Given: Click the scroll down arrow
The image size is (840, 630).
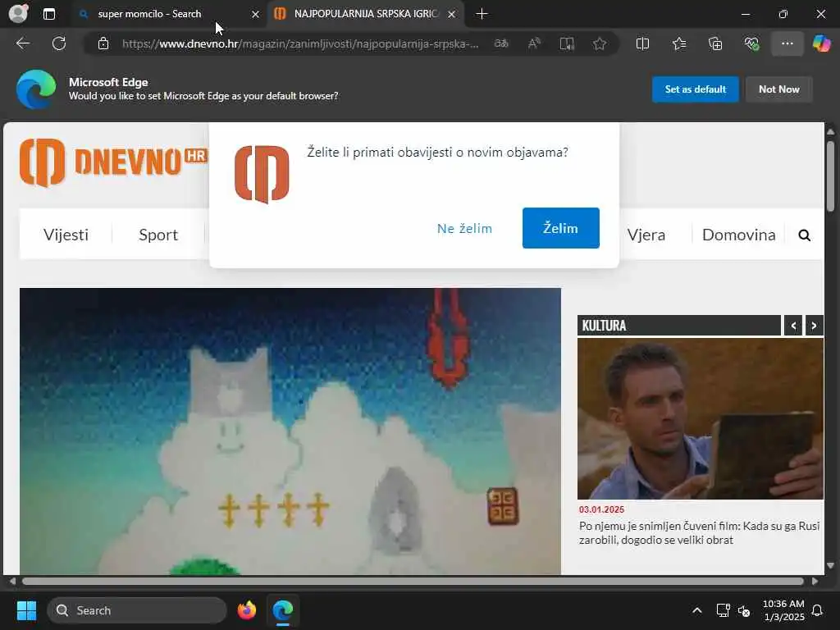Looking at the screenshot, I should (x=830, y=566).
